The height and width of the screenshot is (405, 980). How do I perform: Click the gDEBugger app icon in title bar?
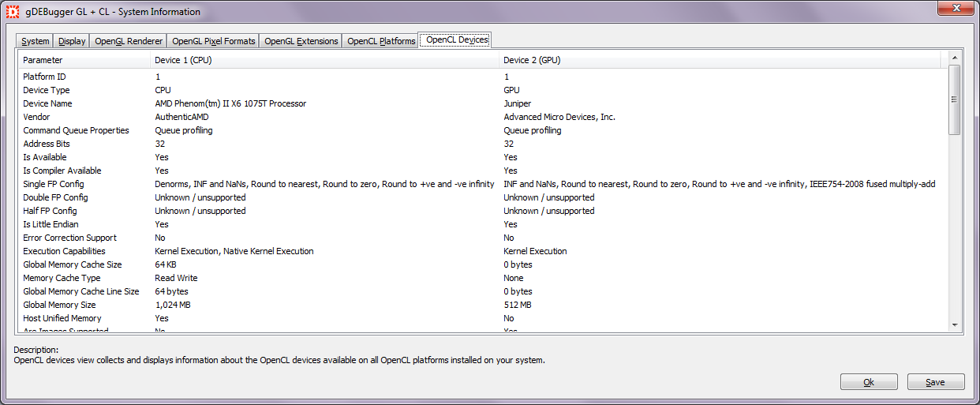pos(13,12)
